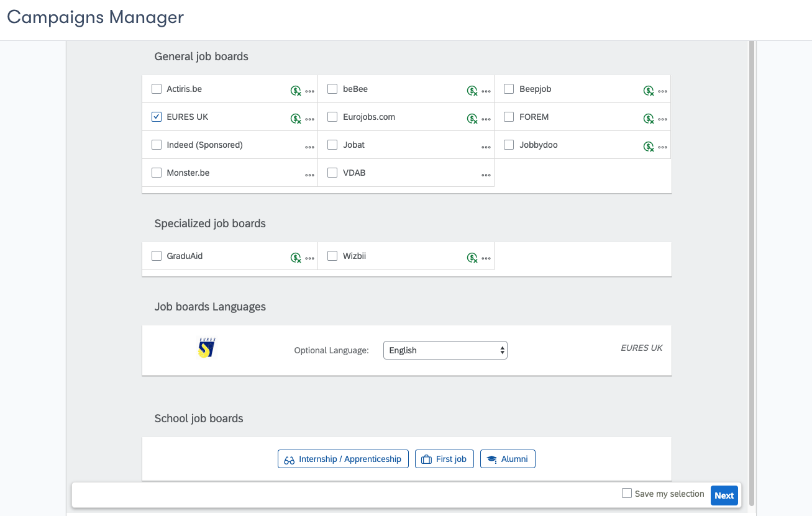The height and width of the screenshot is (516, 812).
Task: Click the EURES logo in Job boards Languages
Action: (x=206, y=348)
